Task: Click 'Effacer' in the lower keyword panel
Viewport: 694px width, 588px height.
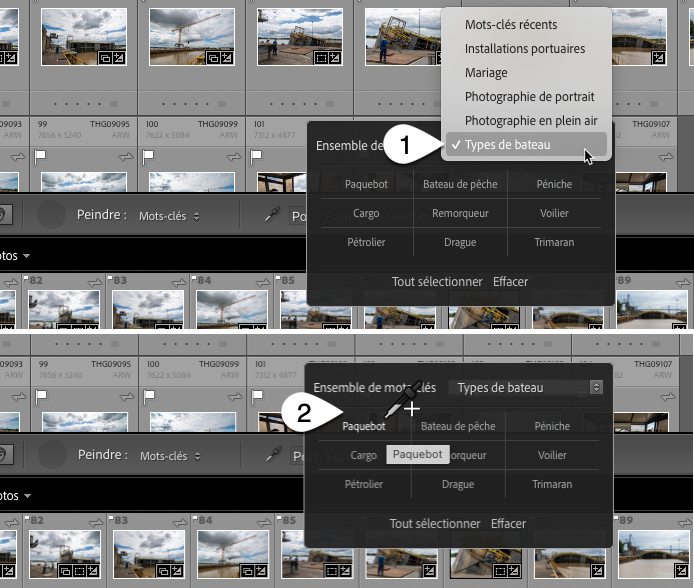Action: [508, 524]
